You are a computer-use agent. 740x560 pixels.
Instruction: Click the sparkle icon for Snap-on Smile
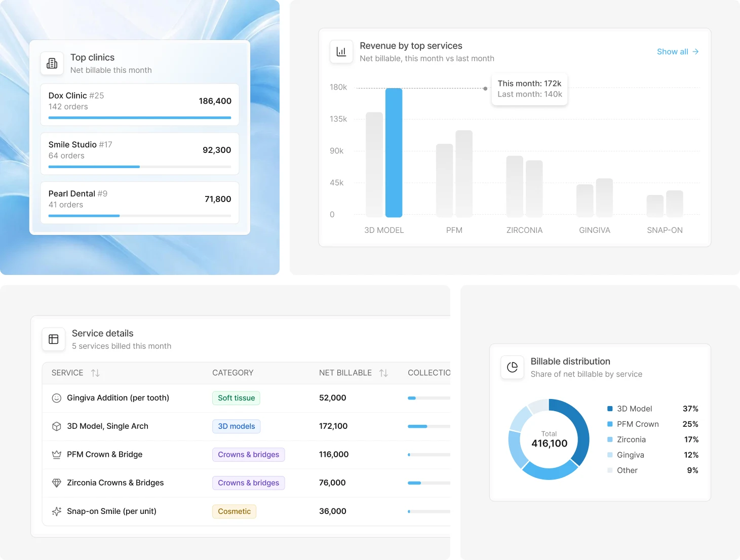click(57, 511)
